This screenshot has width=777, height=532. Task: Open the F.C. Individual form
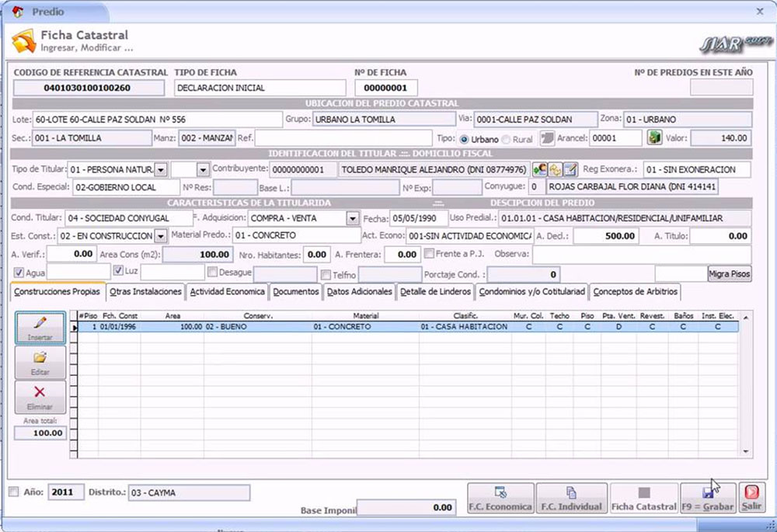pos(571,498)
